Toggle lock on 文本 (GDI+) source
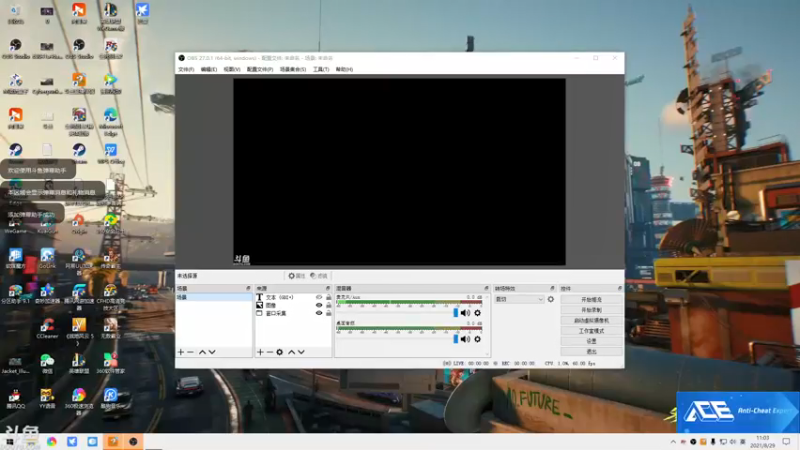Screen dimensions: 800x450 tap(329, 297)
